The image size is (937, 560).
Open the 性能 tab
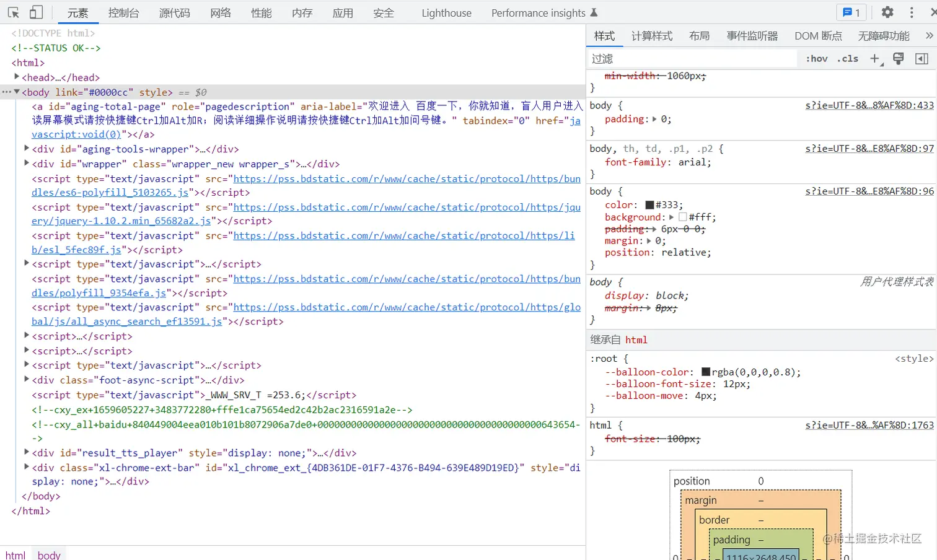click(x=261, y=13)
